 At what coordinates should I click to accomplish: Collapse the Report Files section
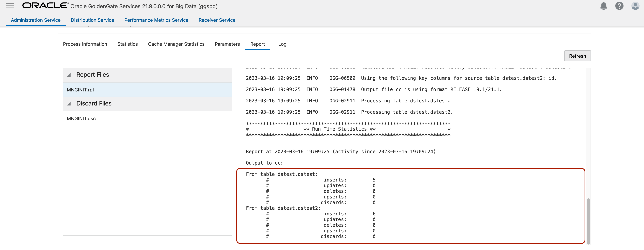pyautogui.click(x=69, y=75)
